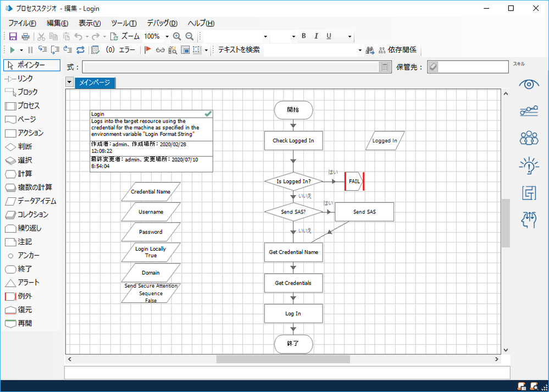Select the ポインター tool
549x392 pixels.
[x=31, y=65]
